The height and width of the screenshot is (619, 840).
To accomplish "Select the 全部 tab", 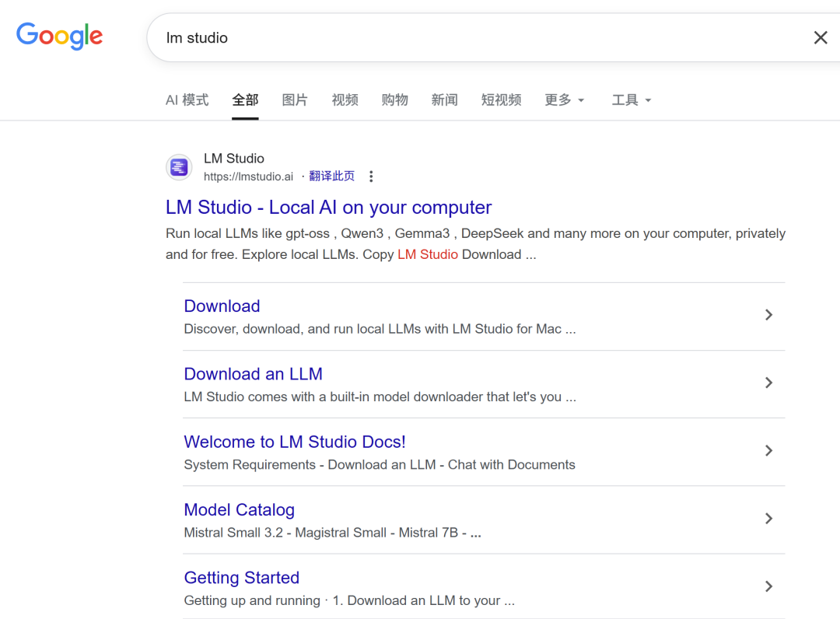I will 245,100.
